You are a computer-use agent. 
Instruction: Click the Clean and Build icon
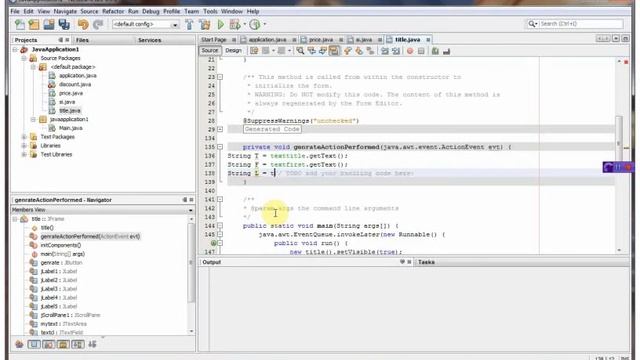(205, 24)
